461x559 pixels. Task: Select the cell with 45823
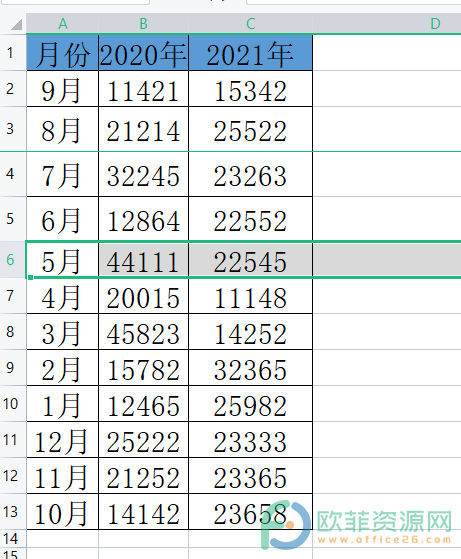tap(143, 332)
